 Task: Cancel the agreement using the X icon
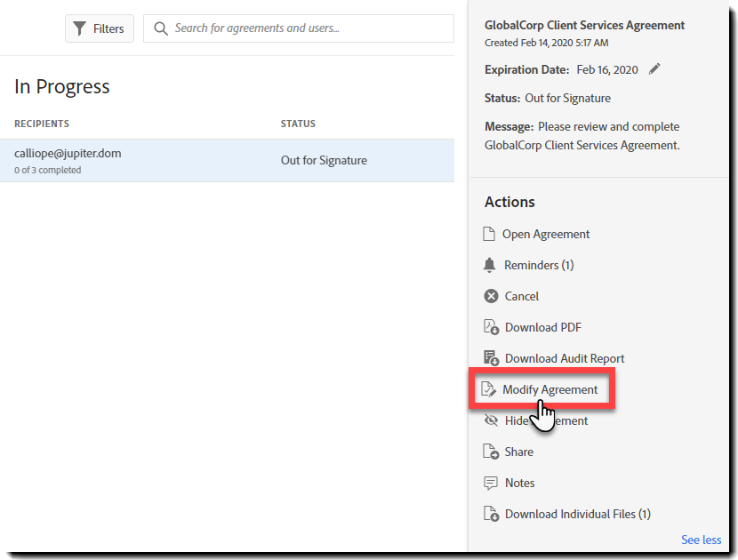point(491,296)
